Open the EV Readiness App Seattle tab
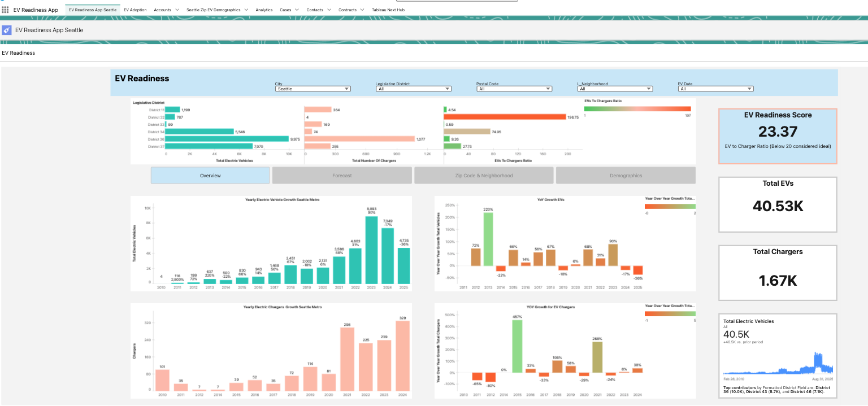Screen dimensions: 868x406 pyautogui.click(x=93, y=10)
